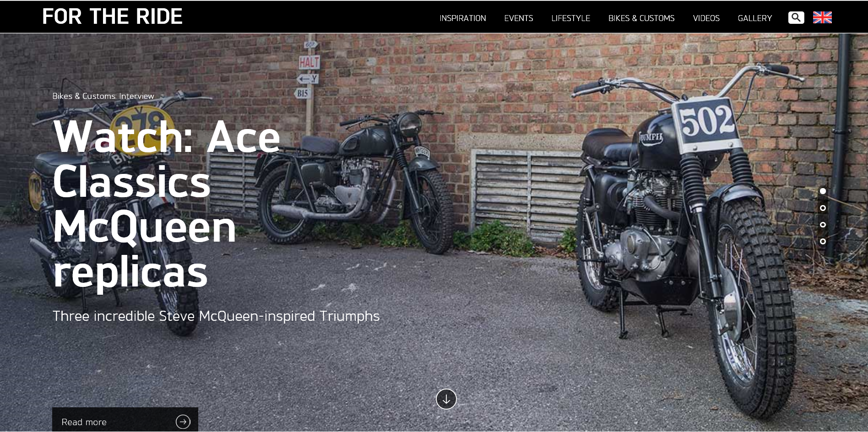Open the search magnifier icon
Screen dimensions: 868x432
click(x=796, y=17)
